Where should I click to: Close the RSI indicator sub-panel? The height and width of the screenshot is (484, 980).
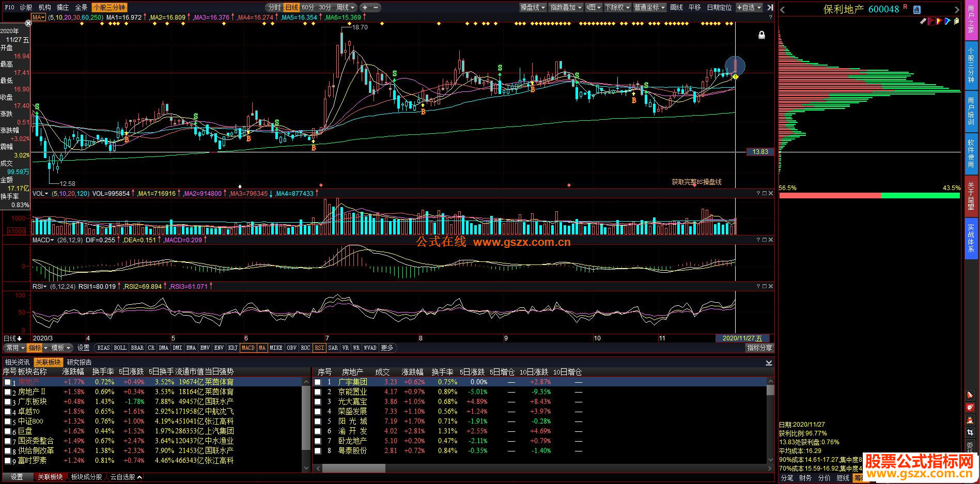pos(771,286)
